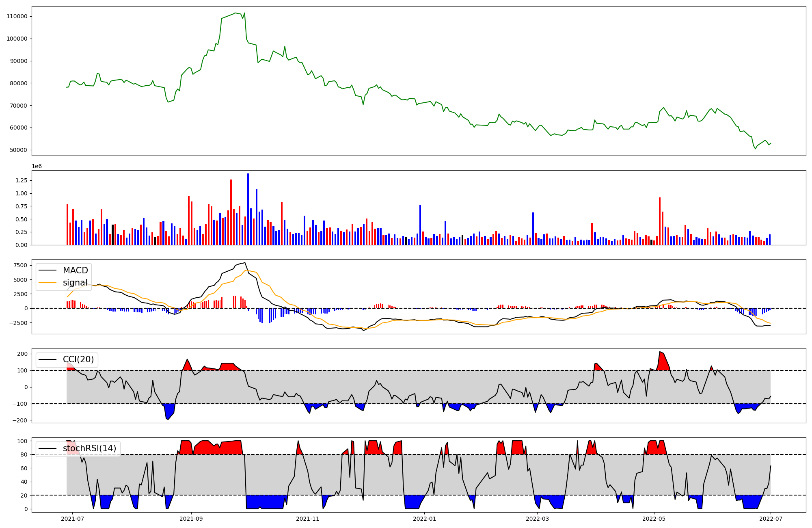Click the stochRSI(14) legend entry
This screenshot has height=528, width=812.
pos(89,448)
